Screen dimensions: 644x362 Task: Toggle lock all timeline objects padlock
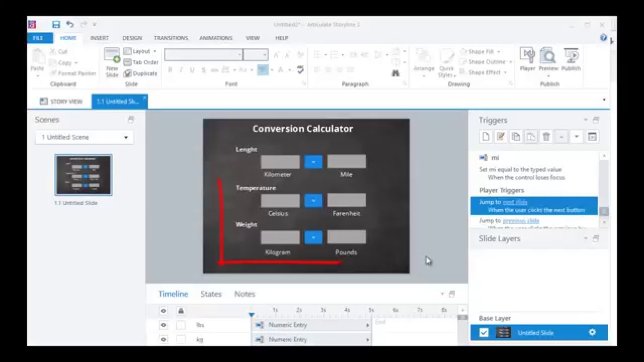point(181,311)
